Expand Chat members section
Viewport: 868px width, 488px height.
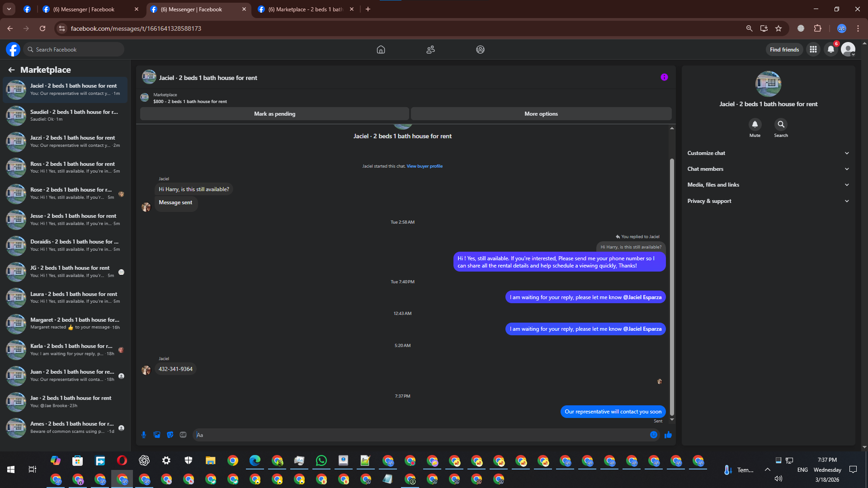pyautogui.click(x=768, y=169)
